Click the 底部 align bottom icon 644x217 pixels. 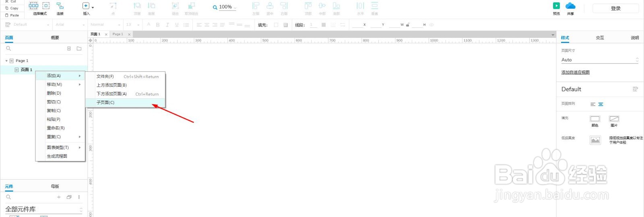tap(336, 6)
